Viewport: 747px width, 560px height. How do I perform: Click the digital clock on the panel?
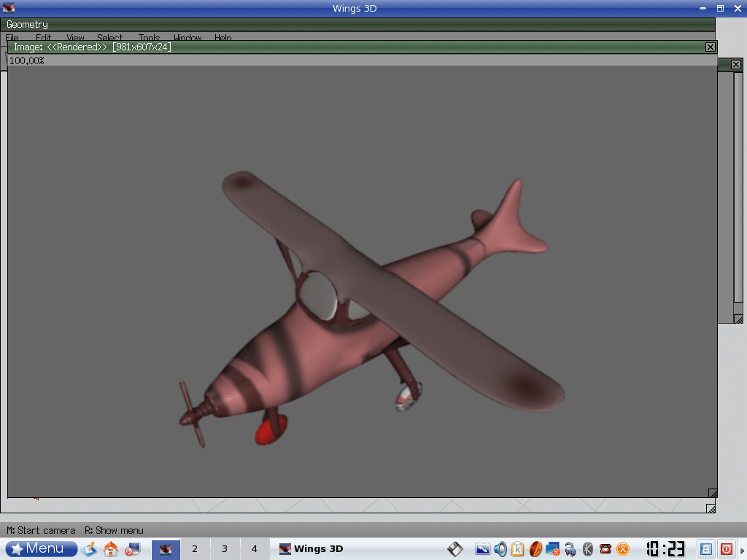[664, 549]
